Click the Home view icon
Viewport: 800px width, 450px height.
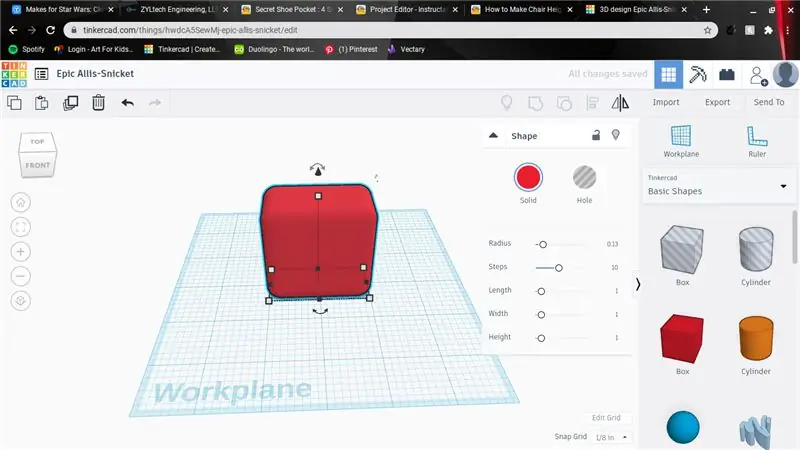20,202
